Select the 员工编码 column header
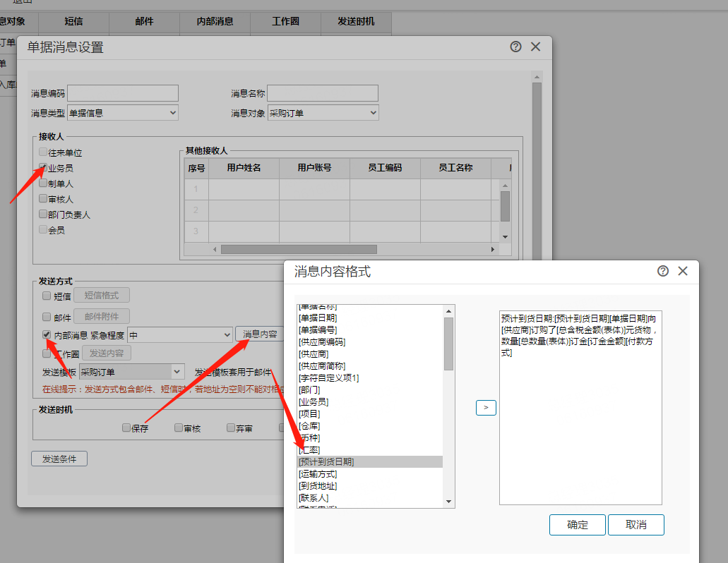This screenshot has width=728, height=563. point(385,168)
